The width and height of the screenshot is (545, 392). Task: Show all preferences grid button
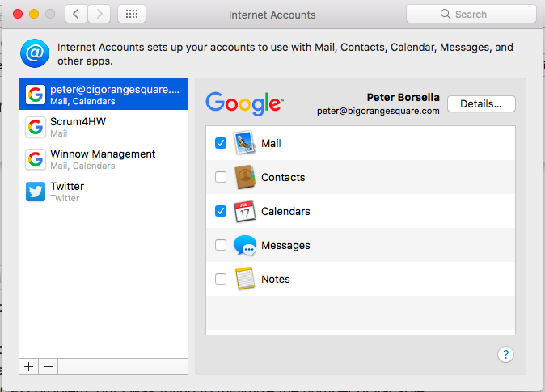click(132, 14)
